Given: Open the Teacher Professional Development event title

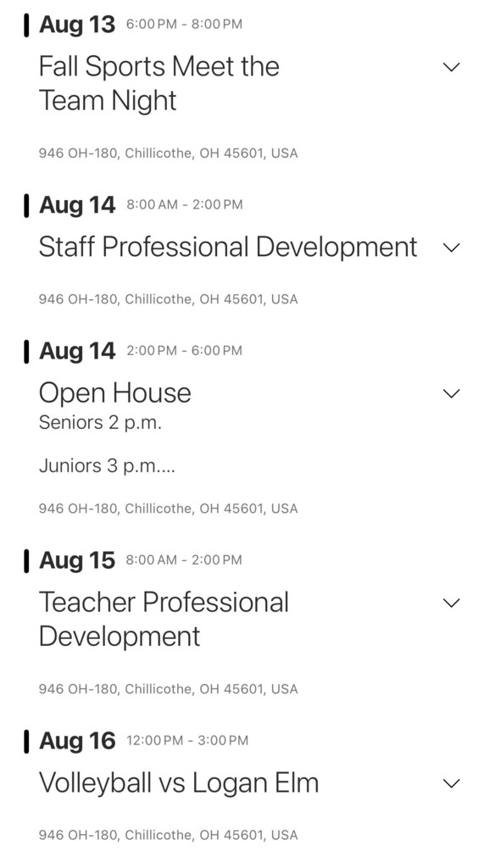Looking at the screenshot, I should [x=164, y=620].
